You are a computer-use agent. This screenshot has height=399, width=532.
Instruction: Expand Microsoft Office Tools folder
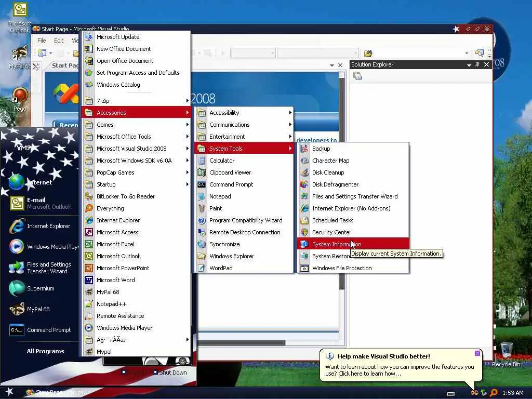click(136, 137)
